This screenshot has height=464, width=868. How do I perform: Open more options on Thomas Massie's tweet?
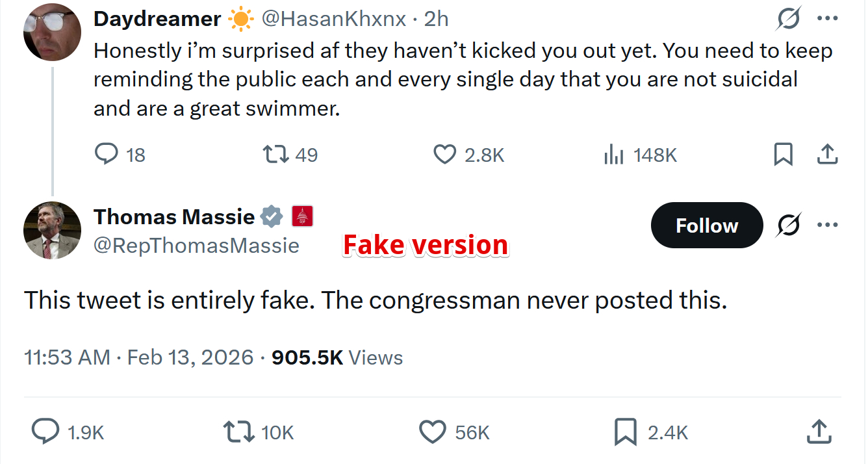pos(827,225)
